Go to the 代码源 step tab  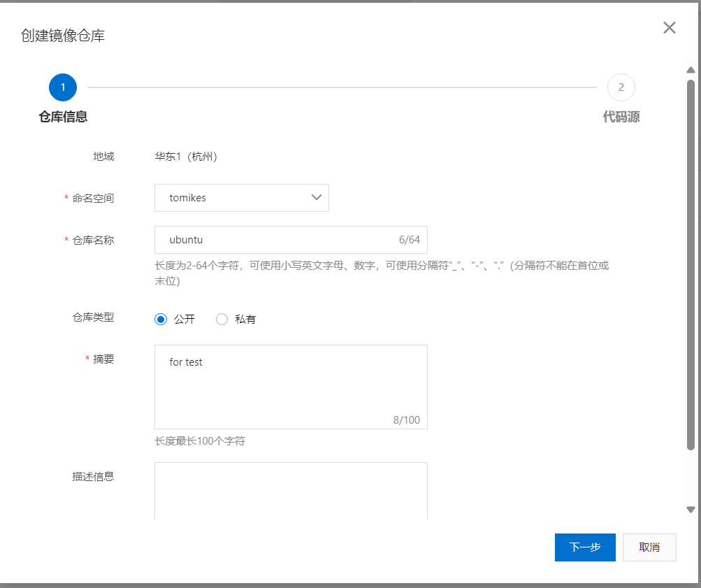621,117
